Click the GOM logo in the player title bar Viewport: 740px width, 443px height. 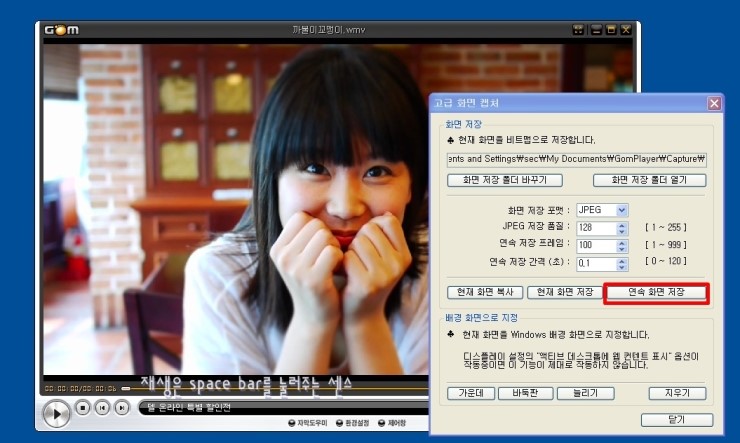tap(61, 30)
